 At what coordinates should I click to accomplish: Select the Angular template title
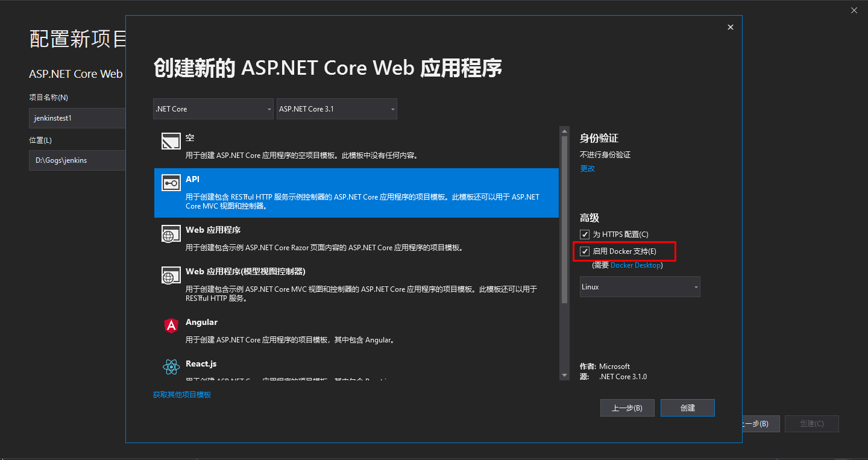201,323
